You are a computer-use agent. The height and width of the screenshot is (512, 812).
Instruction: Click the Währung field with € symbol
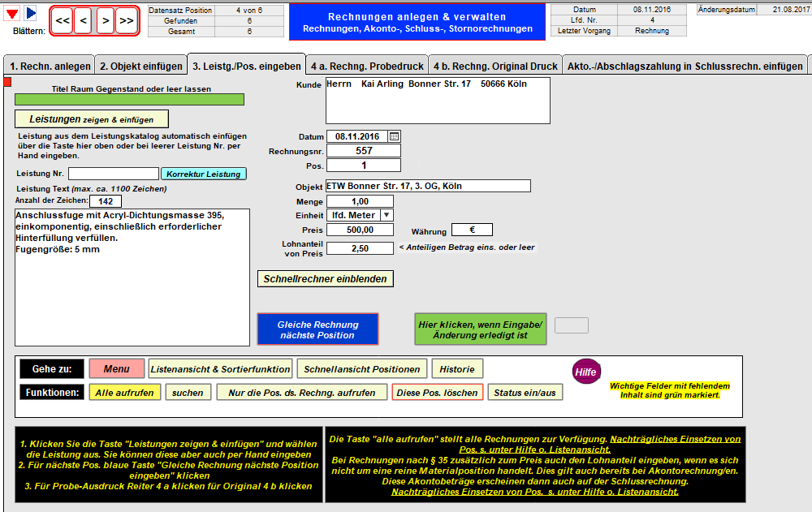pyautogui.click(x=473, y=230)
